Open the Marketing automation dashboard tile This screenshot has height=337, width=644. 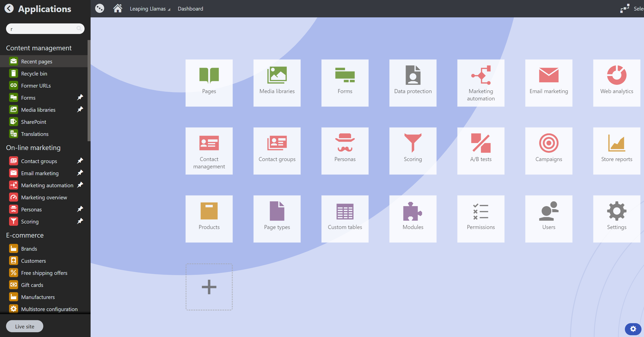pyautogui.click(x=481, y=83)
